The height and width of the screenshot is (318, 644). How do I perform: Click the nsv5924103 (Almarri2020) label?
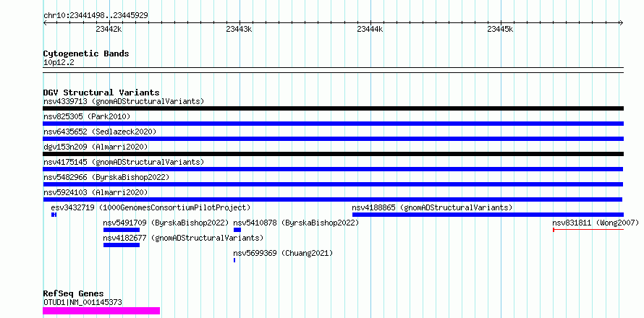tap(96, 192)
